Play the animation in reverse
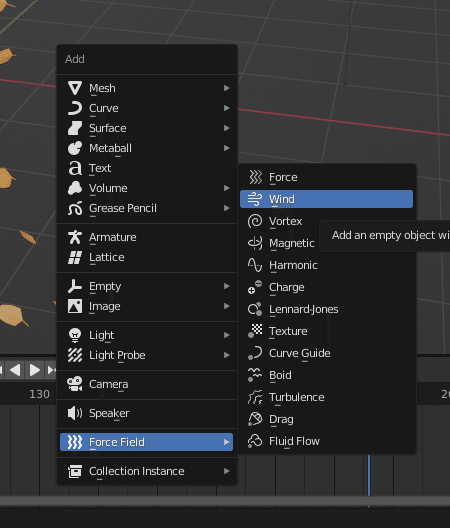The height and width of the screenshot is (528, 450). [x=15, y=370]
